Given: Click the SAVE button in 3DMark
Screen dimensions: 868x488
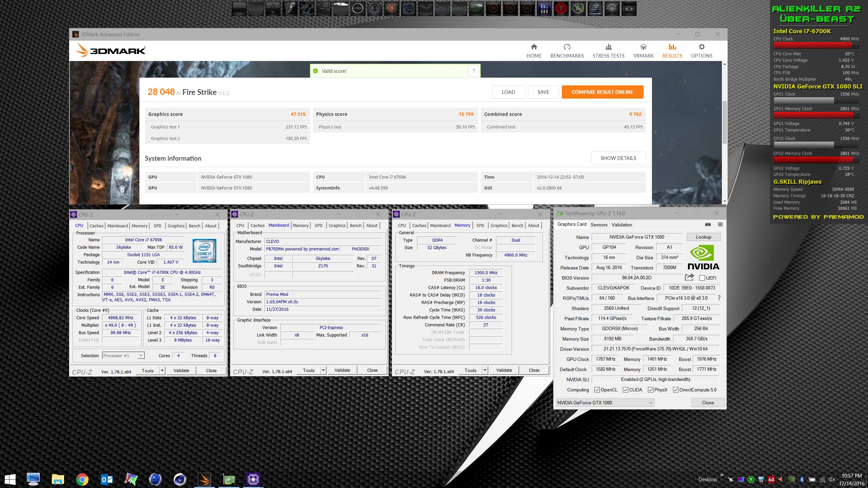Looking at the screenshot, I should [543, 92].
